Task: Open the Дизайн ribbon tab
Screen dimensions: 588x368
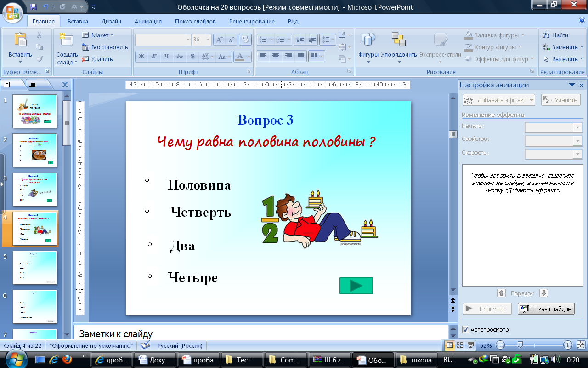Action: pyautogui.click(x=111, y=21)
